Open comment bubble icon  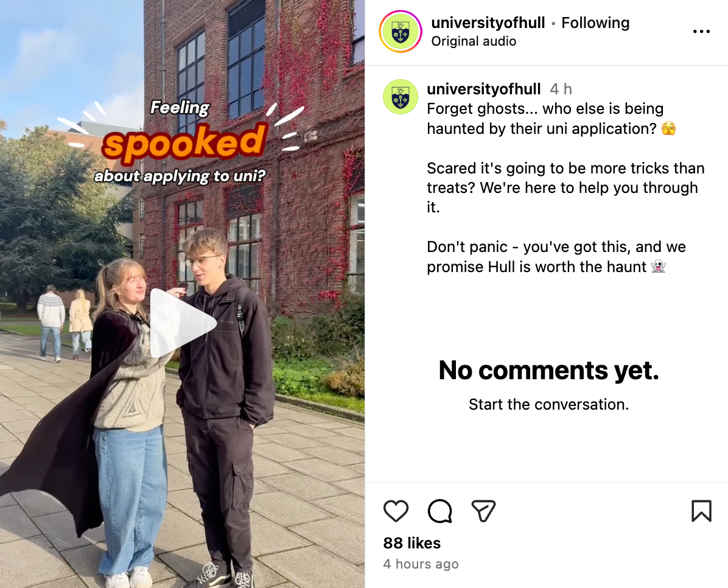tap(439, 511)
